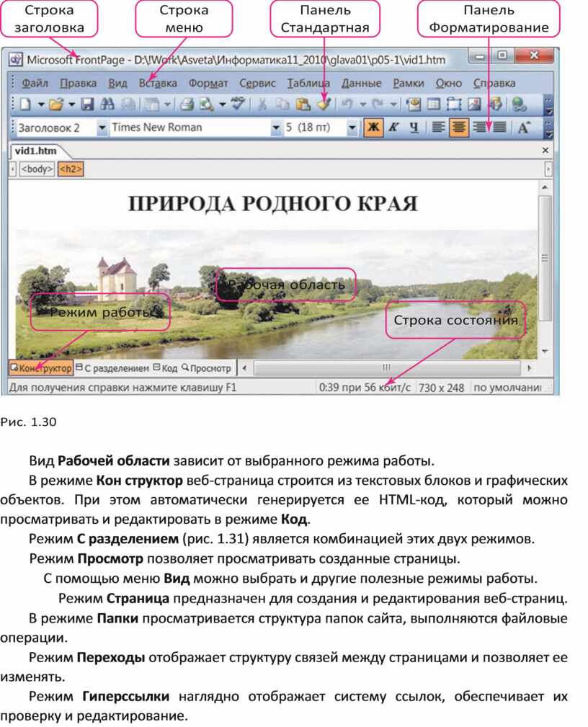Screen dimensions: 588x727
Task: Open the Заголовок 2 style dropdown
Action: (x=102, y=128)
